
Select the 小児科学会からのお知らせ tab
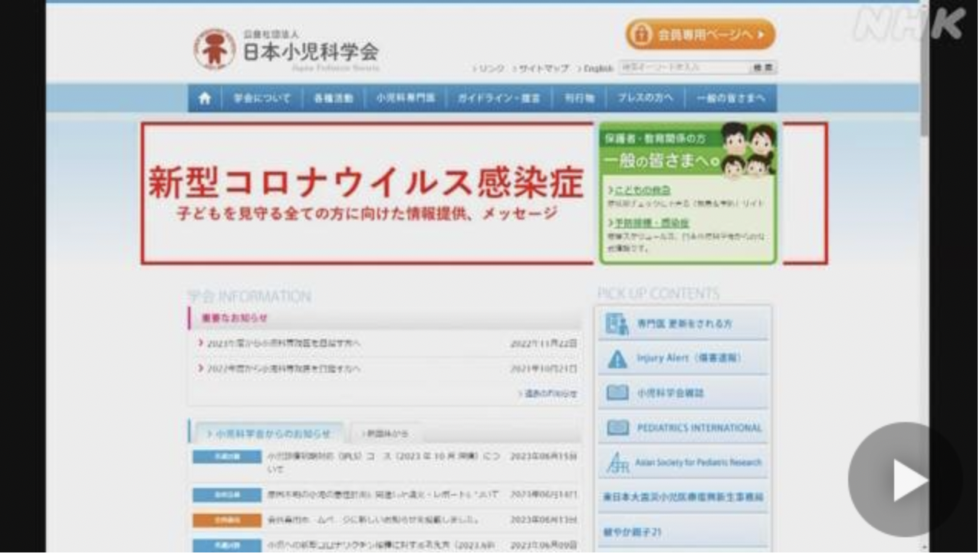click(268, 433)
